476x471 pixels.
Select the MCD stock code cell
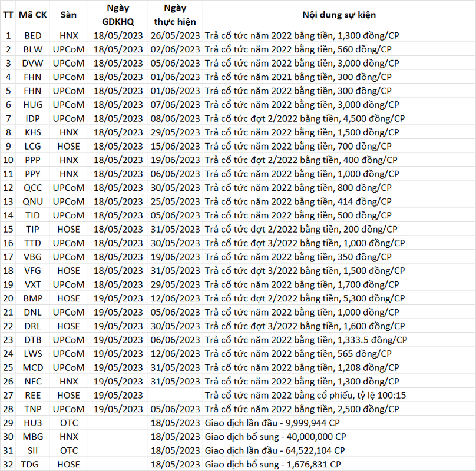pyautogui.click(x=32, y=367)
